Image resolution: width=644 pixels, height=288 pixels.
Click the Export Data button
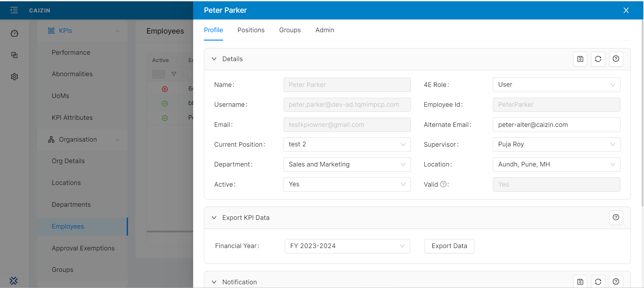click(x=449, y=246)
